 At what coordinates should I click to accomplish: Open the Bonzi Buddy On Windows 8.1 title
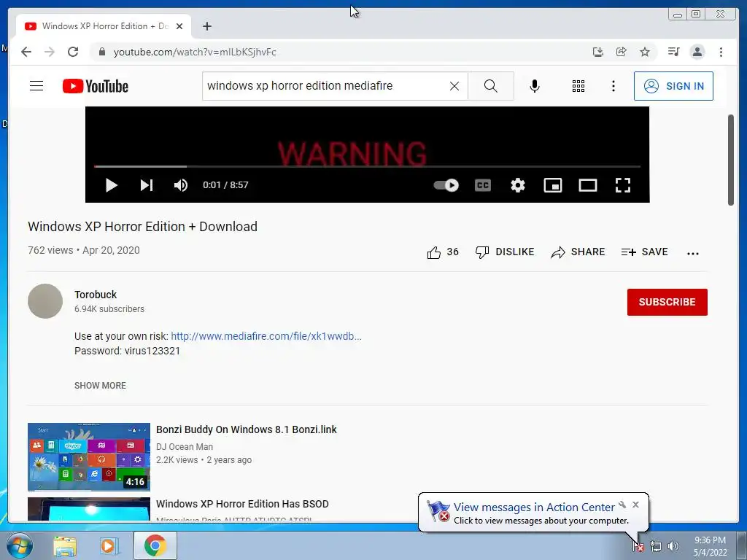(x=247, y=429)
